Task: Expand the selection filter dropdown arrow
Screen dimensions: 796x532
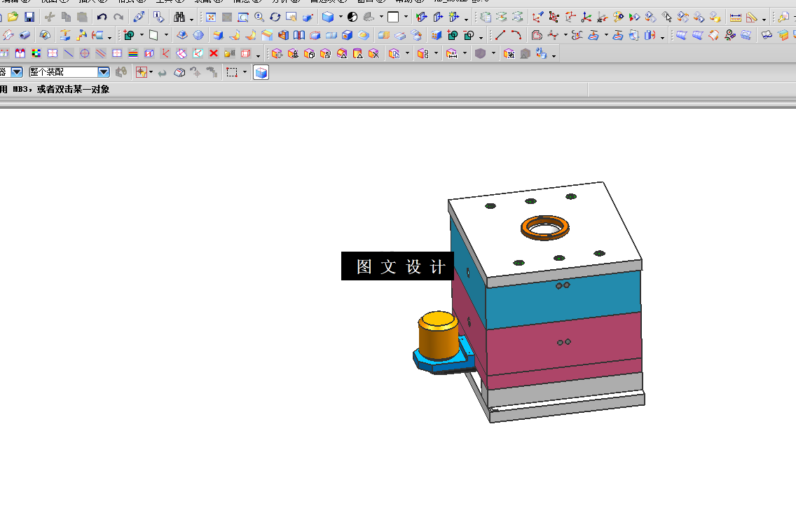Action: pyautogui.click(x=151, y=72)
